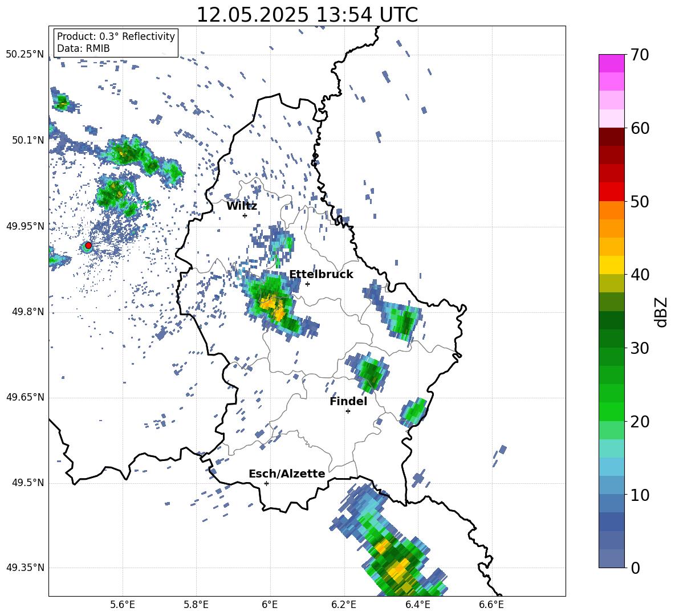
Task: Click the 49.35°N latitude label
Action: (25, 568)
